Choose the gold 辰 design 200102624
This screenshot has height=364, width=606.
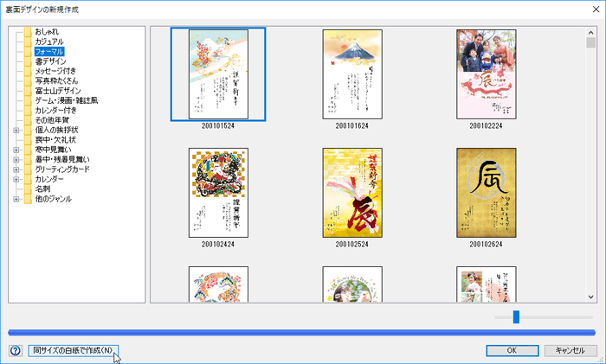[487, 192]
